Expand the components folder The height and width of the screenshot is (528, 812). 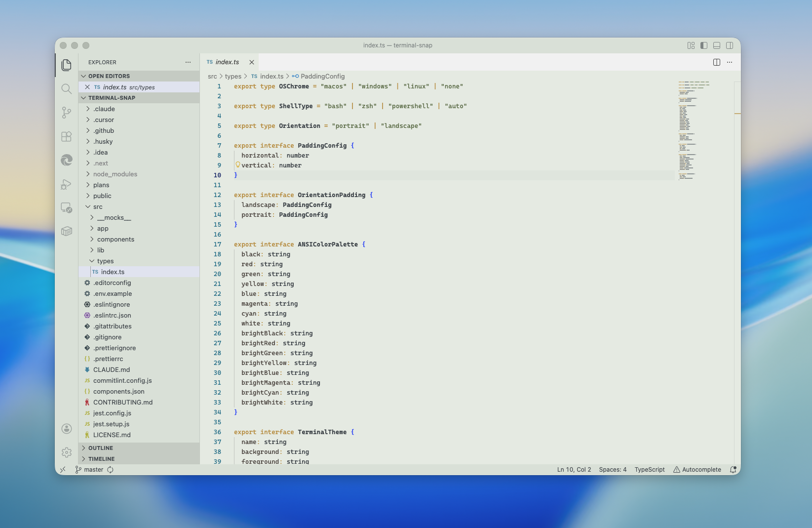(139, 239)
